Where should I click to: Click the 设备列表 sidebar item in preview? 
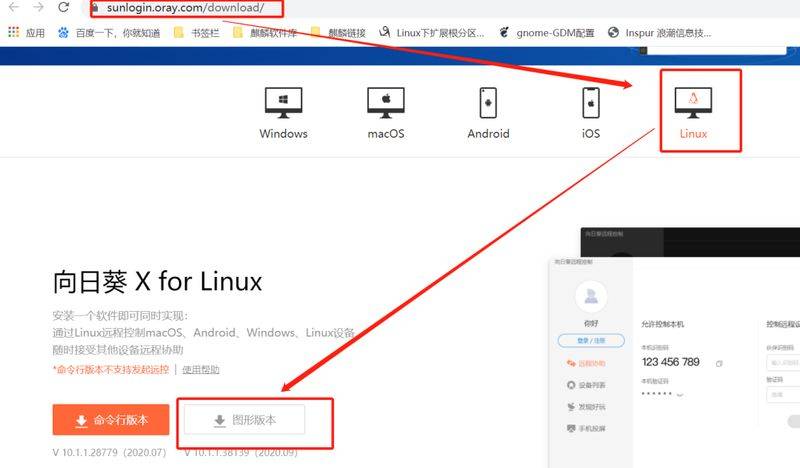pyautogui.click(x=586, y=385)
